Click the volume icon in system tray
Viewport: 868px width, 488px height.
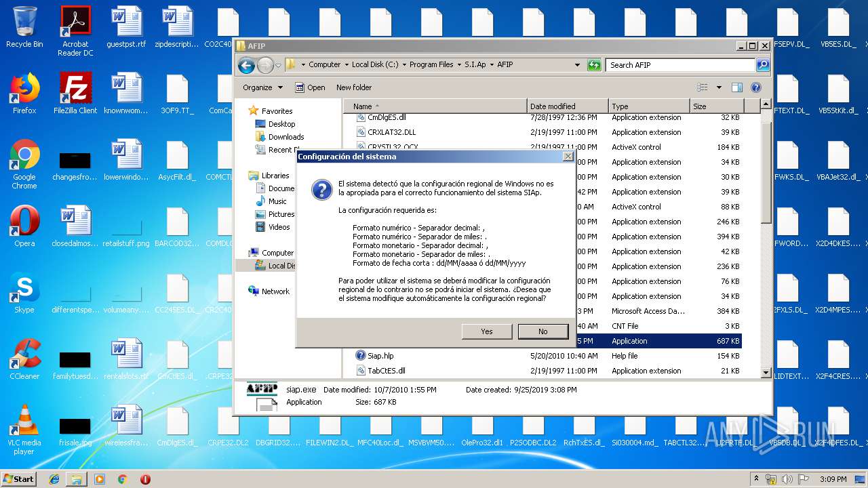click(x=787, y=479)
